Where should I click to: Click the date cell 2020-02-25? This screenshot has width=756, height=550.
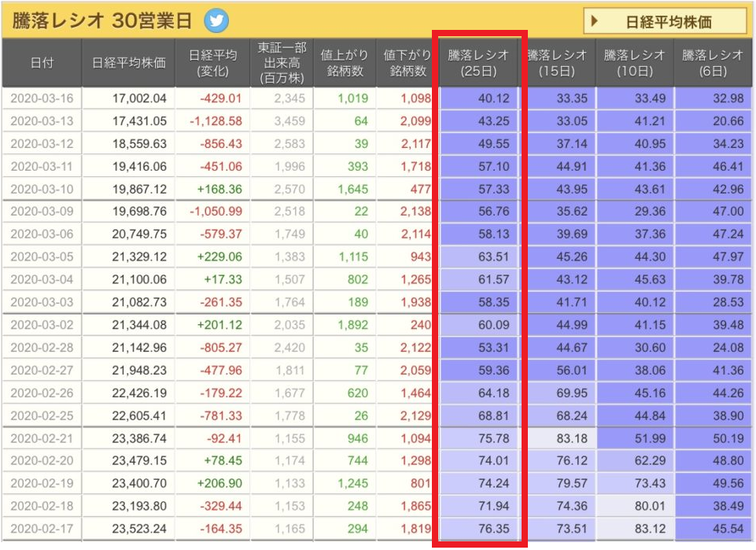[x=42, y=415]
